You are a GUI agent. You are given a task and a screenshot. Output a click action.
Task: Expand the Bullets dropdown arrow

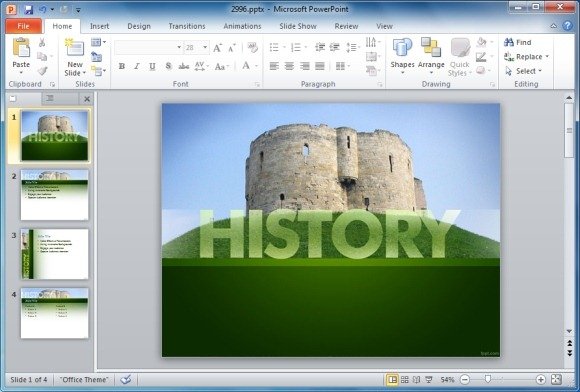tap(284, 47)
